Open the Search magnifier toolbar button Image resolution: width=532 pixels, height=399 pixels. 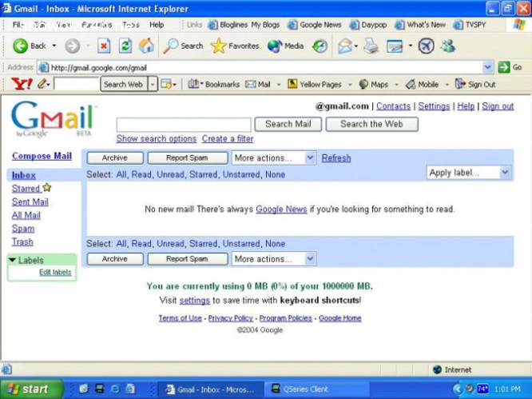coord(183,46)
